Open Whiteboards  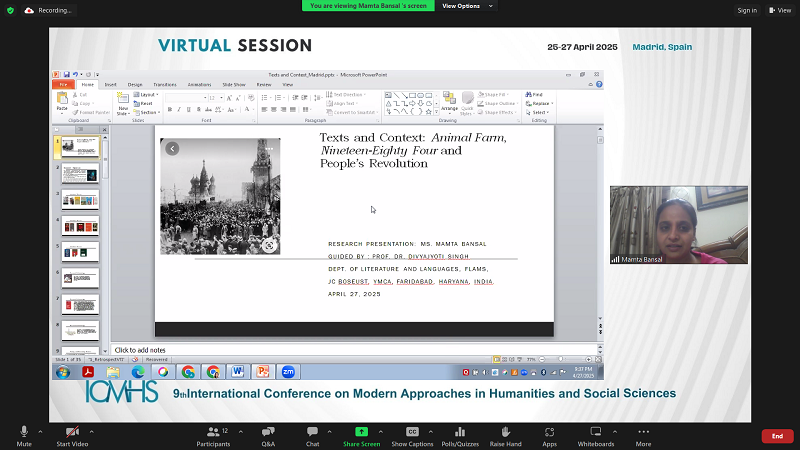(596, 432)
